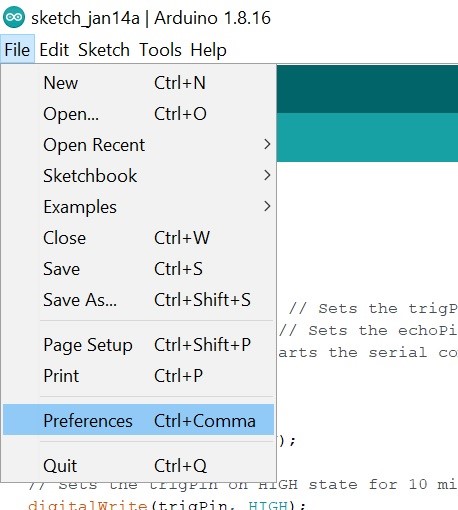Choose Close from the File menu
The width and height of the screenshot is (458, 510).
(x=138, y=238)
